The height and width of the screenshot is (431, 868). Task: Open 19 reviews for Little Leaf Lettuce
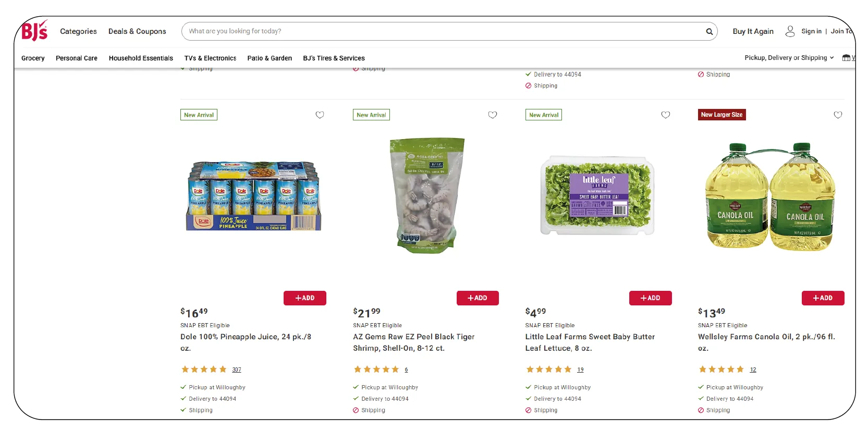[x=580, y=370]
